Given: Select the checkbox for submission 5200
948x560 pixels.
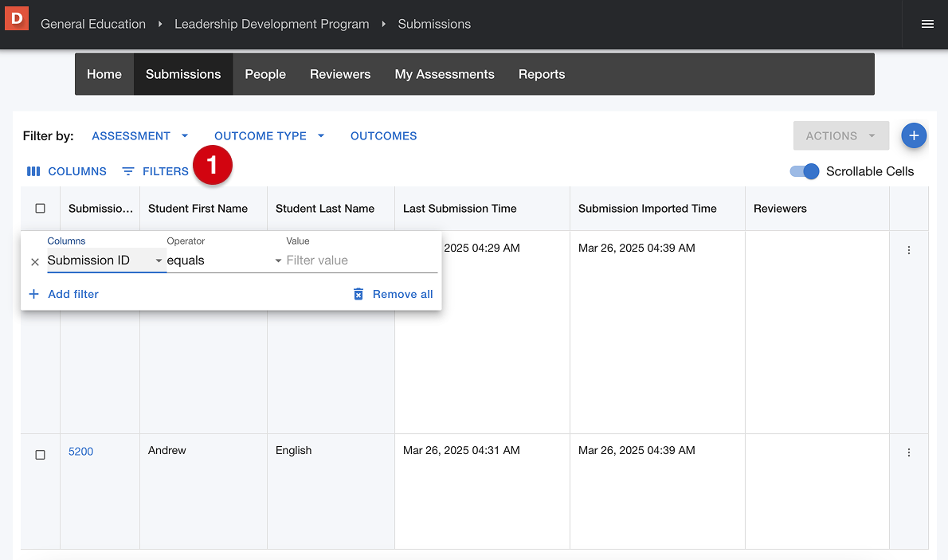Looking at the screenshot, I should [x=41, y=454].
